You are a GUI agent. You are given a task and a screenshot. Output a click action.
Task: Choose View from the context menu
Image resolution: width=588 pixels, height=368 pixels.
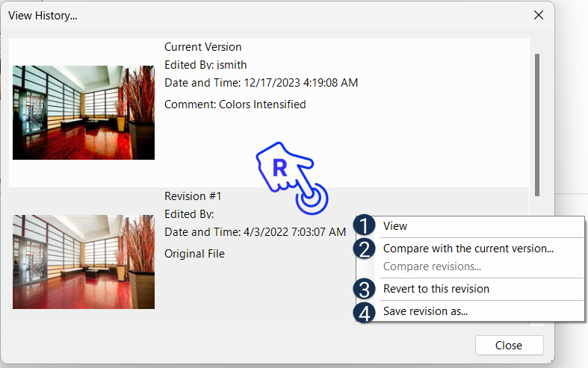[x=395, y=226]
